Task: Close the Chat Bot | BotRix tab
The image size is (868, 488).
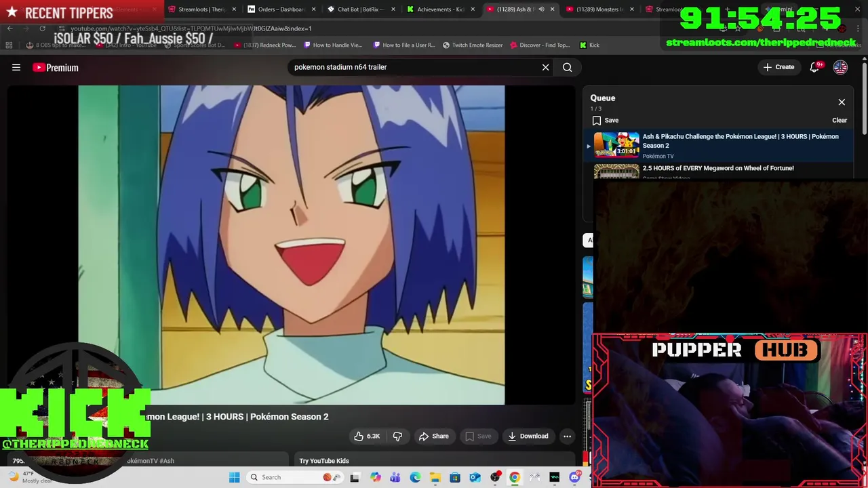Action: pos(393,9)
